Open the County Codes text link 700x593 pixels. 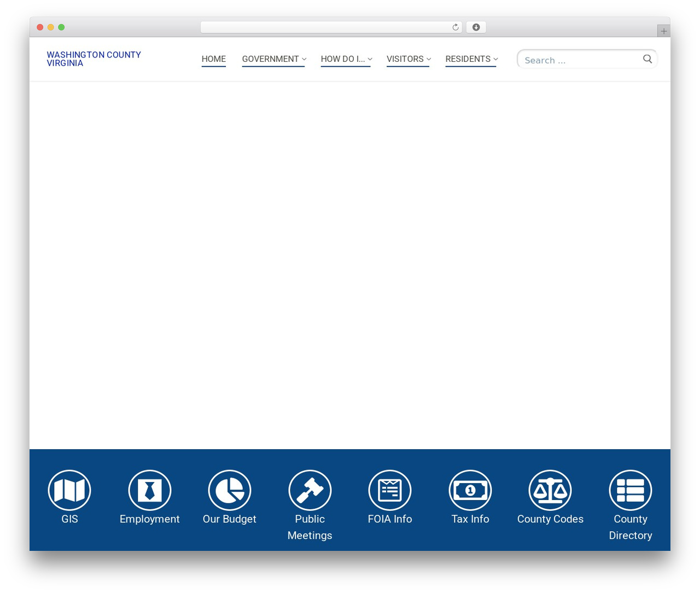click(550, 519)
